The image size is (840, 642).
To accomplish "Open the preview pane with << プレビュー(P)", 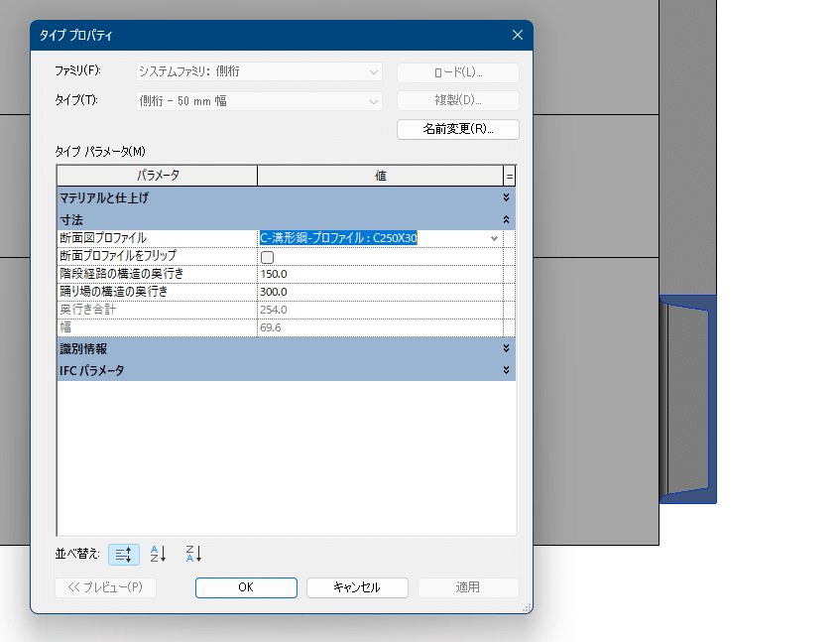I will (x=105, y=586).
